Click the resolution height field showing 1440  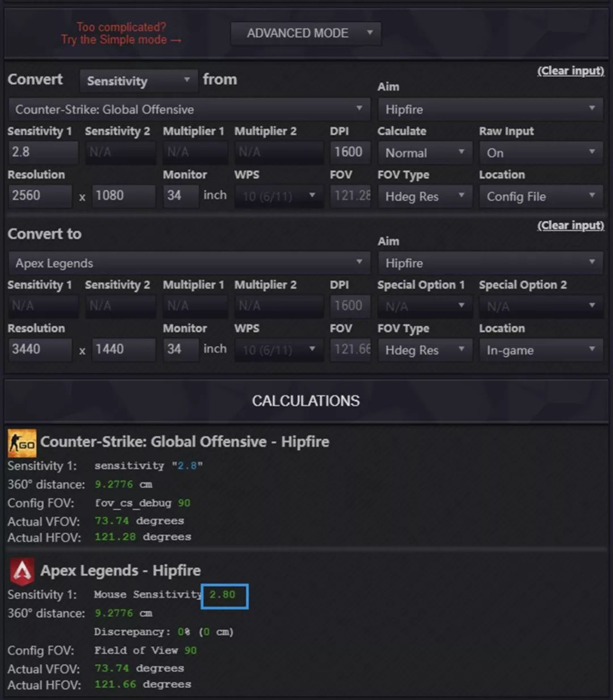click(x=124, y=349)
